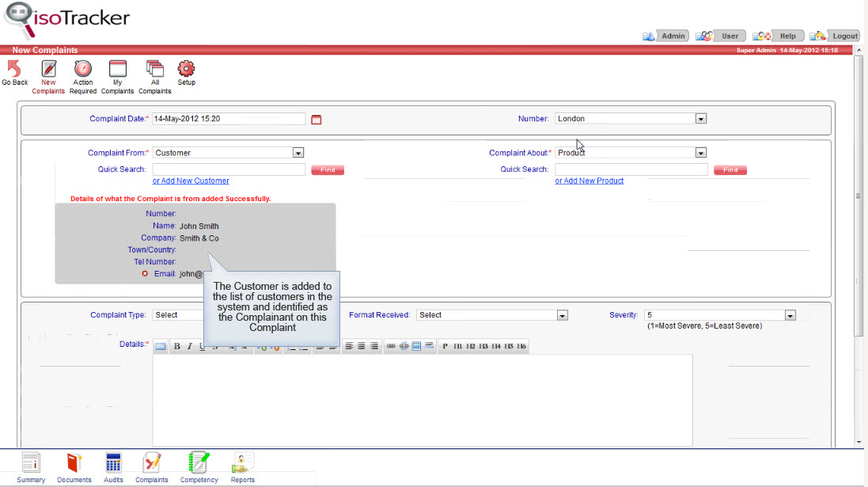Open the Help menu
Image resolution: width=868 pixels, height=487 pixels.
(778, 36)
